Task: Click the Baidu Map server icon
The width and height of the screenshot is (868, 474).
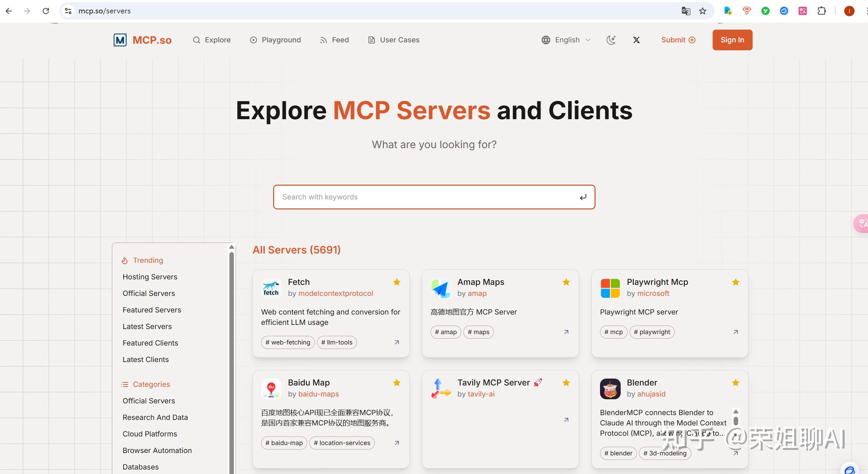Action: click(x=271, y=389)
